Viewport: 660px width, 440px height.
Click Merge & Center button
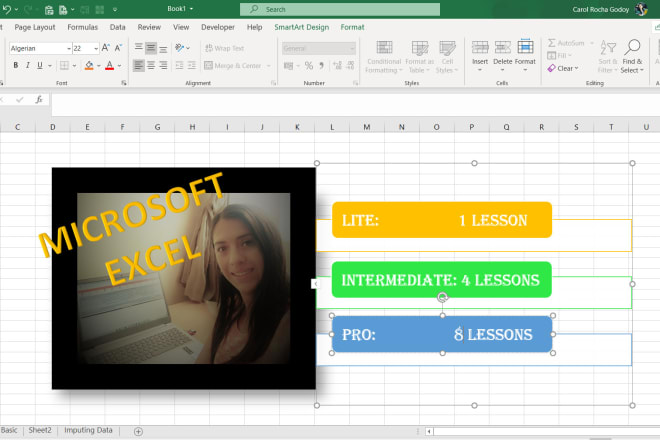click(233, 66)
